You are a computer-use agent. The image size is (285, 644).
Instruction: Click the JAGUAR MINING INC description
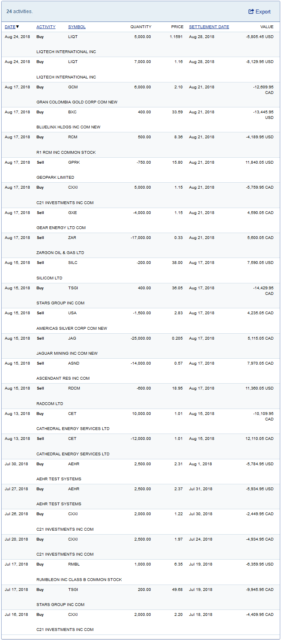point(67,354)
